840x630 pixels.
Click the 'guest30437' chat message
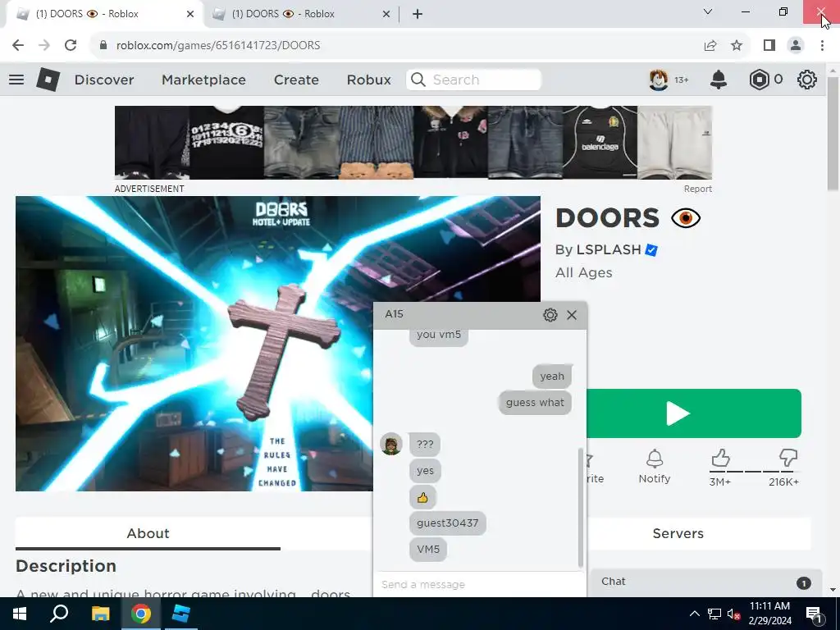click(447, 523)
